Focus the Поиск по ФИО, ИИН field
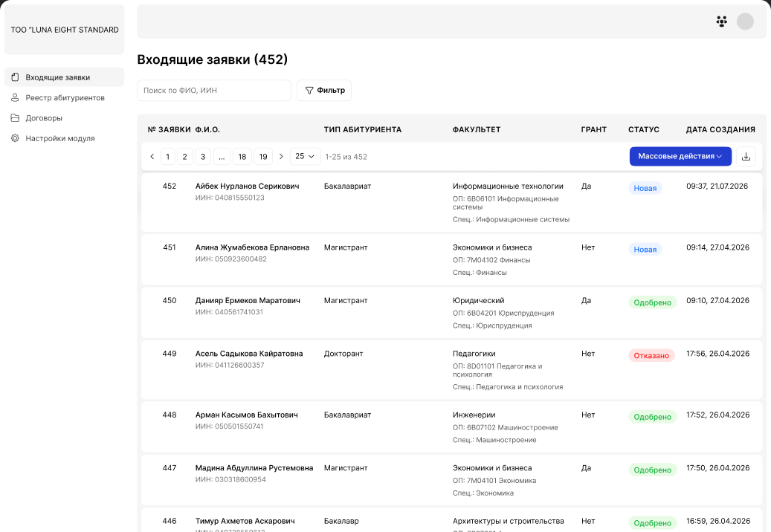 (214, 91)
